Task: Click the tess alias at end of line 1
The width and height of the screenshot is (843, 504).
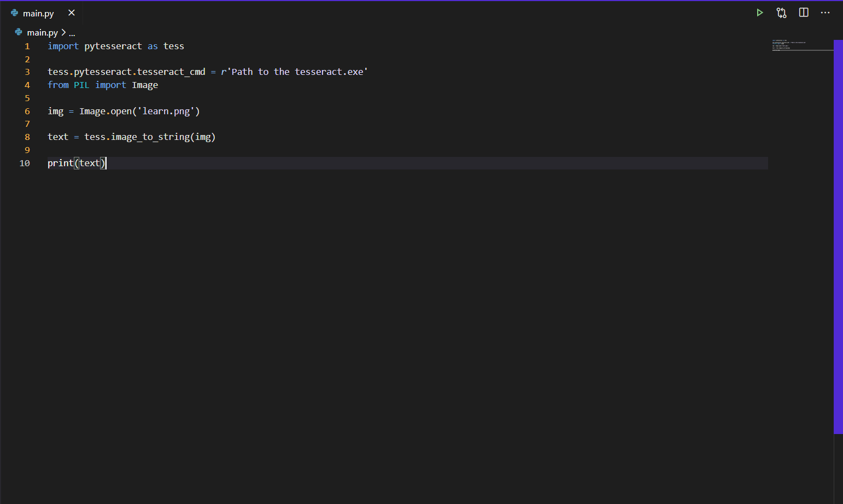Action: point(174,46)
